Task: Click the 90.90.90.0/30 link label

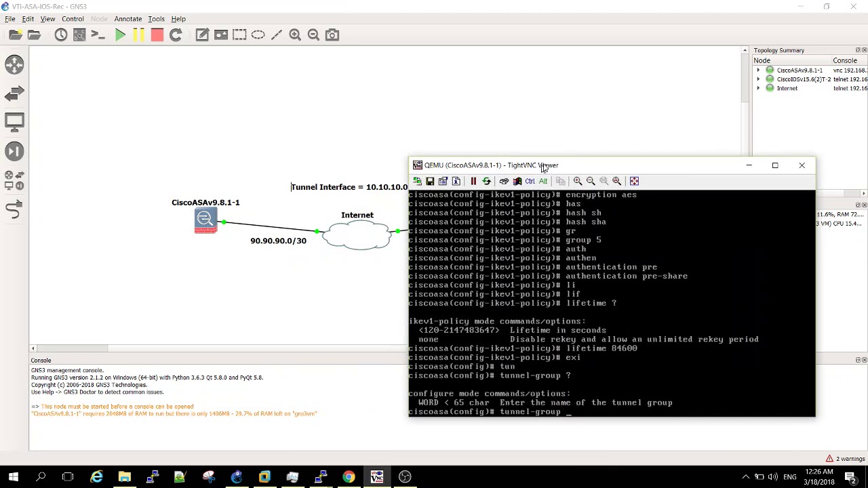Action: tap(278, 241)
